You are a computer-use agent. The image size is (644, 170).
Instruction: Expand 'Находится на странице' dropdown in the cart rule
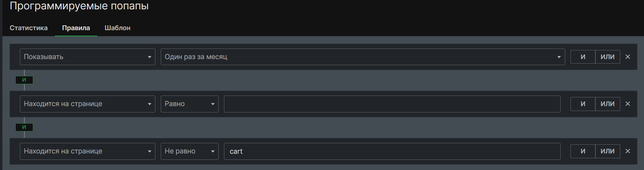[87, 151]
